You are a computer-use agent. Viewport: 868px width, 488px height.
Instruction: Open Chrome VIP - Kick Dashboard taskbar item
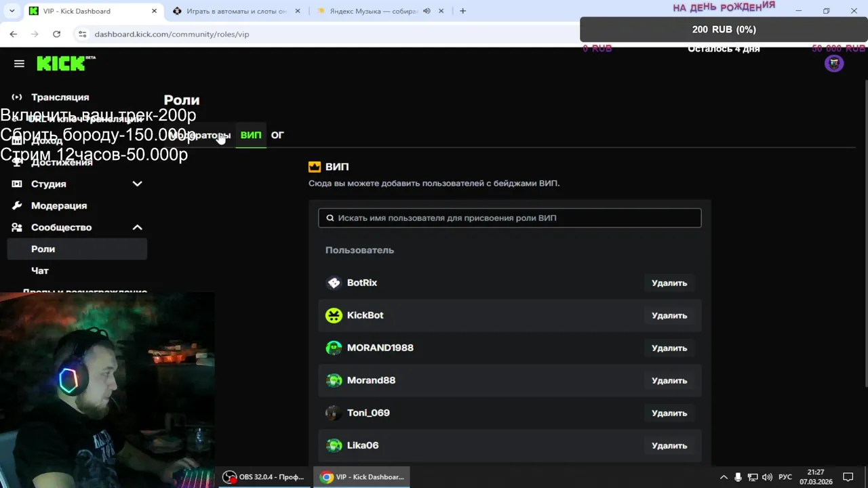(361, 477)
